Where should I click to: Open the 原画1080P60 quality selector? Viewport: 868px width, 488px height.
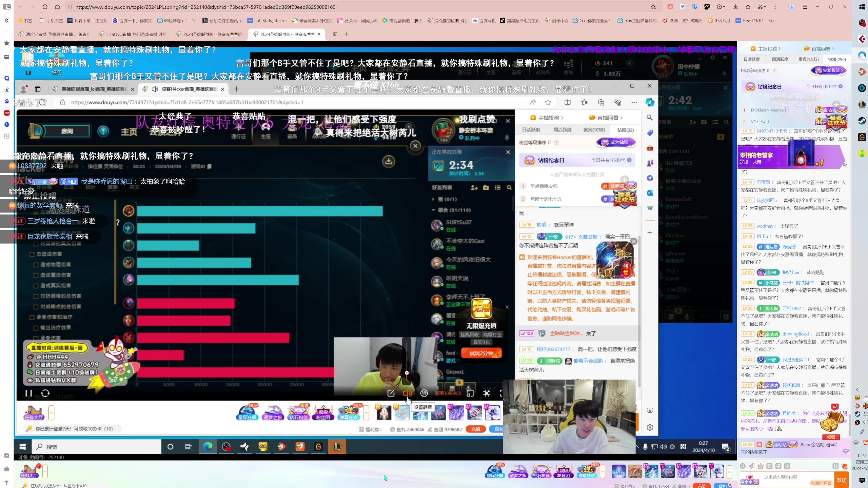coord(448,393)
